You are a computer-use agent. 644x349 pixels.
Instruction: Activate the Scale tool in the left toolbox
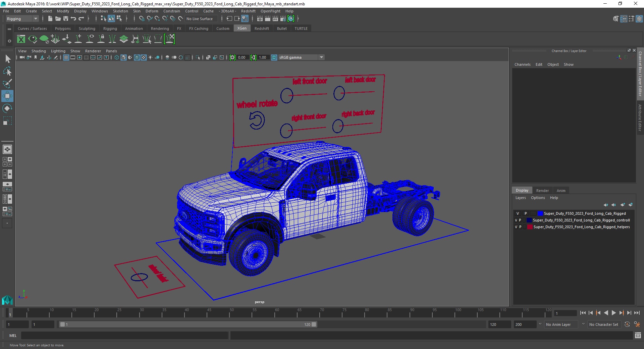point(7,121)
